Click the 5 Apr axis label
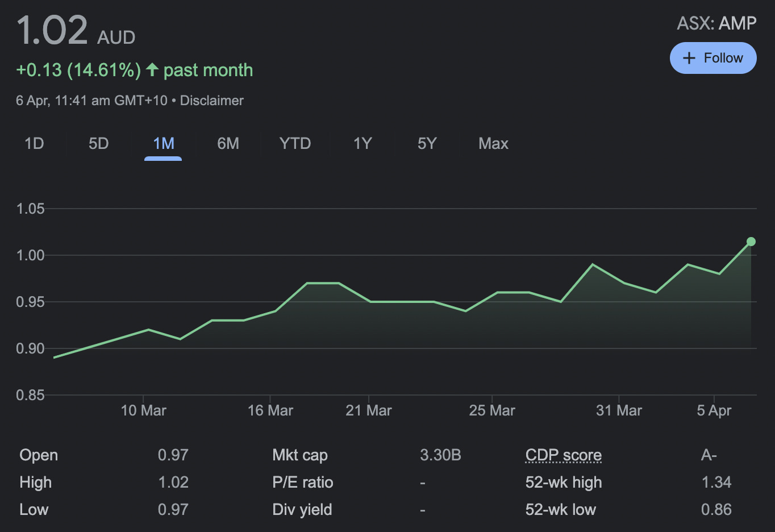This screenshot has height=532, width=775. point(714,410)
